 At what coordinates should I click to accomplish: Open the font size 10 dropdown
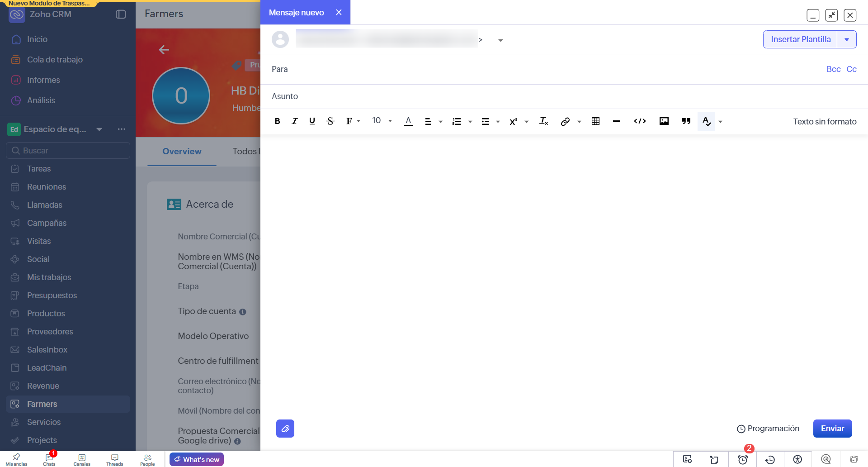pos(382,121)
